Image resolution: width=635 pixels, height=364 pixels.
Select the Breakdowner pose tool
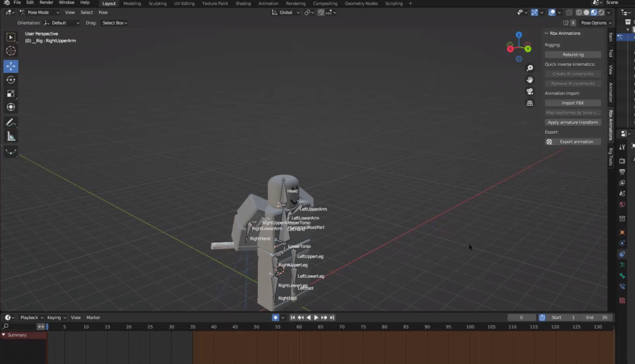pyautogui.click(x=11, y=152)
